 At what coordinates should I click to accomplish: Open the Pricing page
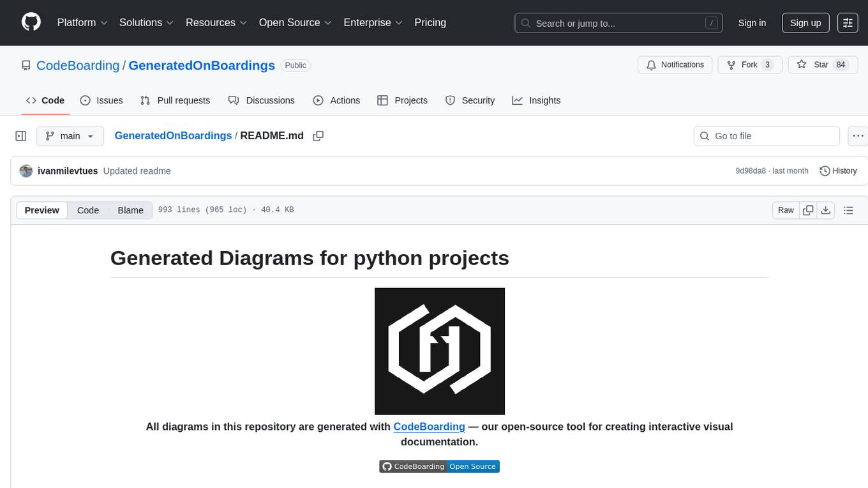coord(430,22)
